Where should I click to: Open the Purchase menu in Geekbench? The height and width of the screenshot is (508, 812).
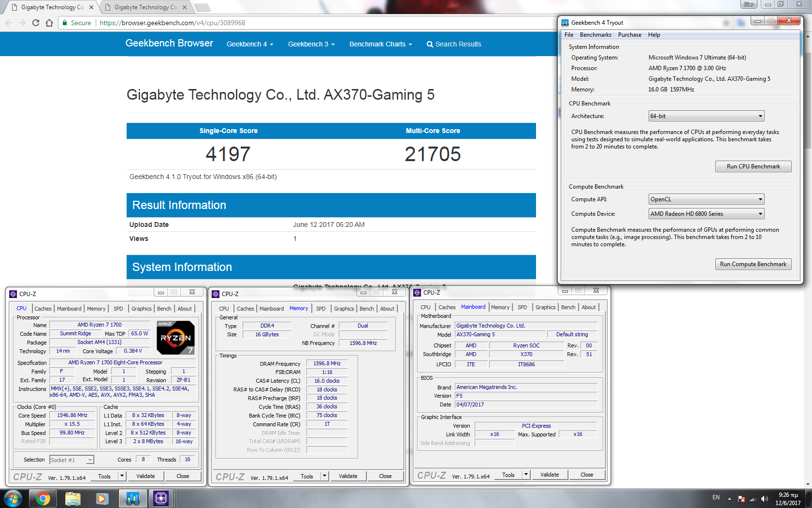pyautogui.click(x=630, y=35)
